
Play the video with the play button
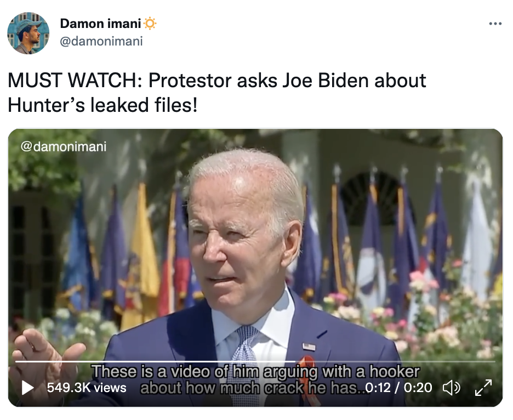pos(27,388)
